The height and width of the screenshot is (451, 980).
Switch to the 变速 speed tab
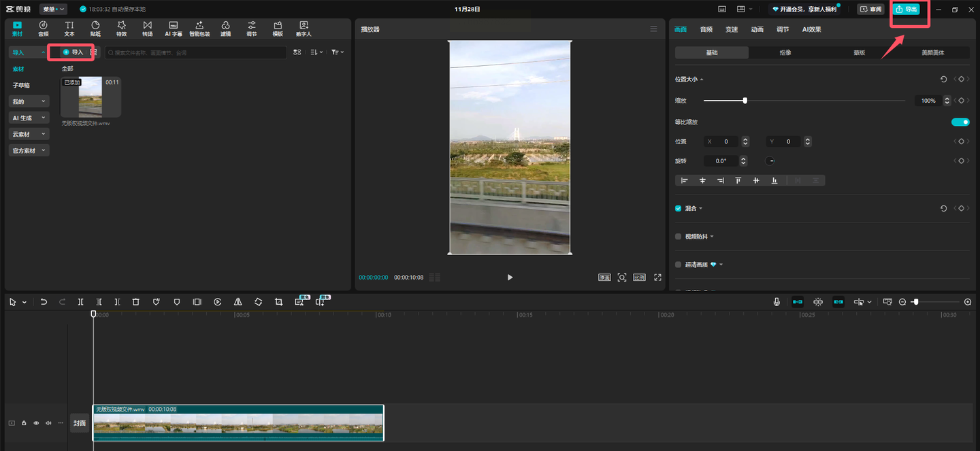point(732,29)
